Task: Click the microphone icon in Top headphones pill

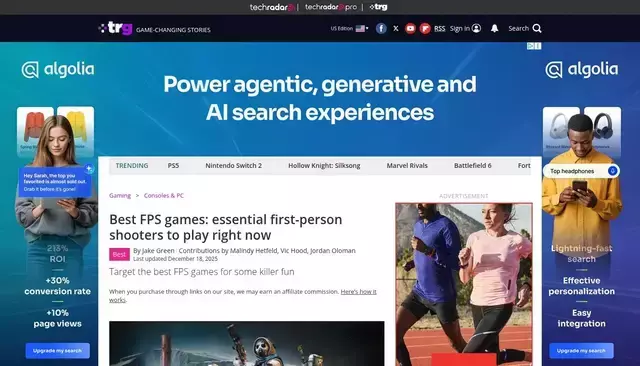Action: click(612, 171)
